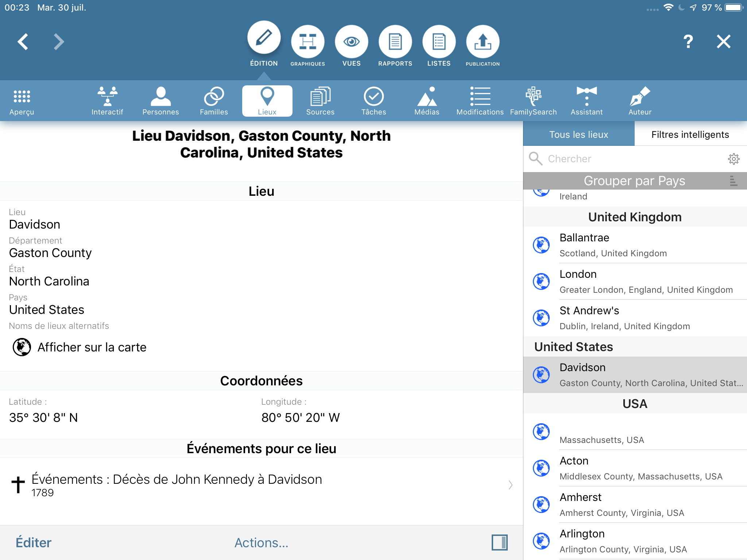
Task: Open the Vues eye icon
Action: [351, 42]
